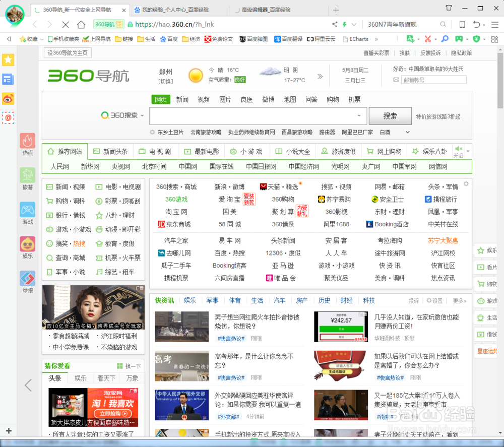The height and width of the screenshot is (447, 504).
Task: Go to browser home page icon
Action: point(81,24)
